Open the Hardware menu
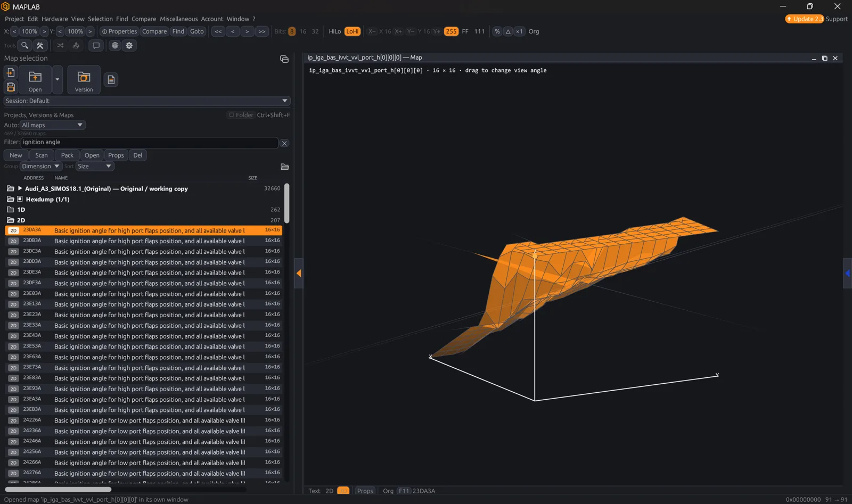This screenshot has height=504, width=852. [x=55, y=19]
